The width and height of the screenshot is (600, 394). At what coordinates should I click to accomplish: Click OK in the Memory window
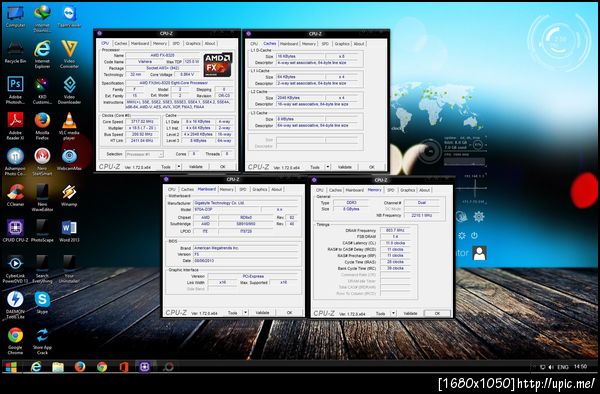(x=437, y=313)
